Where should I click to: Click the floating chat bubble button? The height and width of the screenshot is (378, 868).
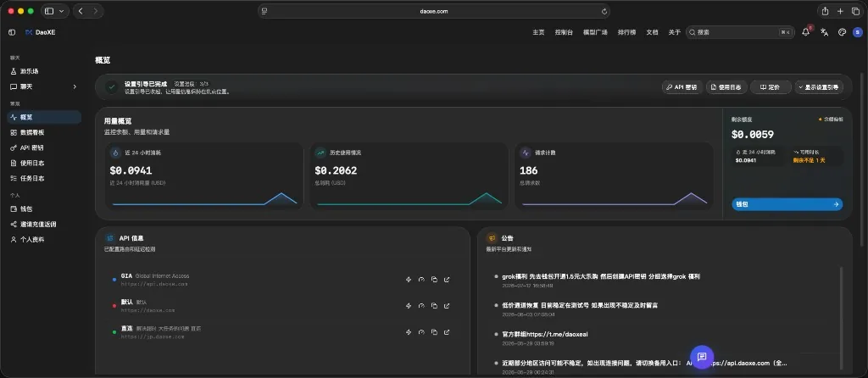(x=701, y=357)
